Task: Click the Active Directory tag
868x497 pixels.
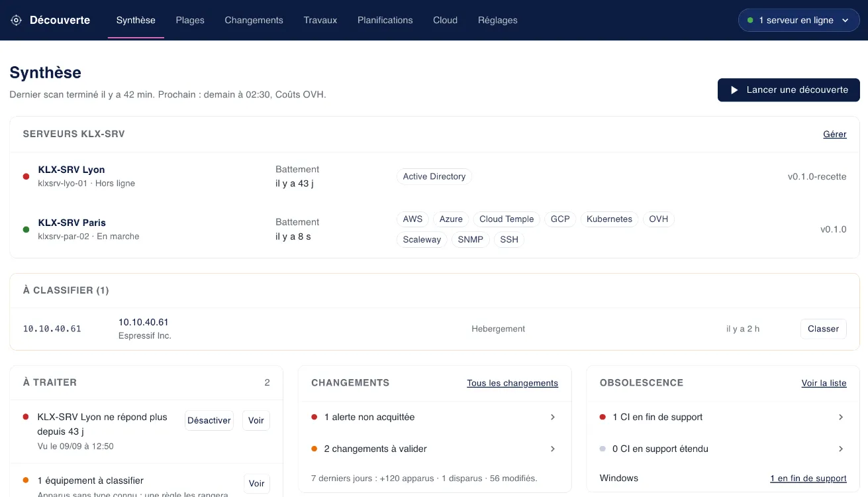Action: [x=434, y=176]
